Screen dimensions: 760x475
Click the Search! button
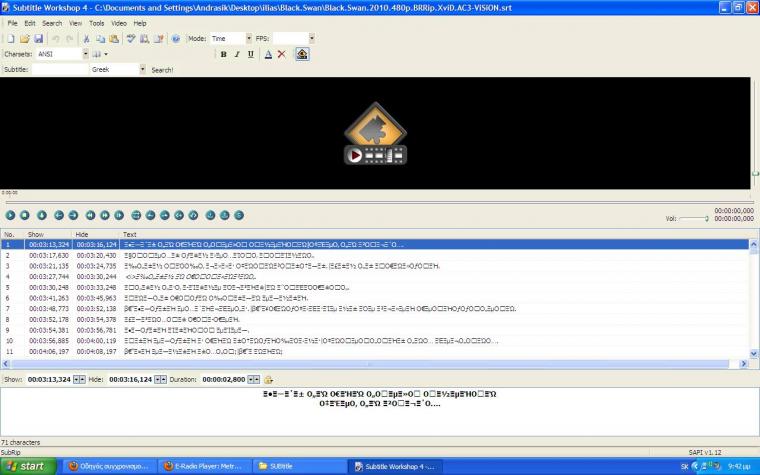[162, 70]
